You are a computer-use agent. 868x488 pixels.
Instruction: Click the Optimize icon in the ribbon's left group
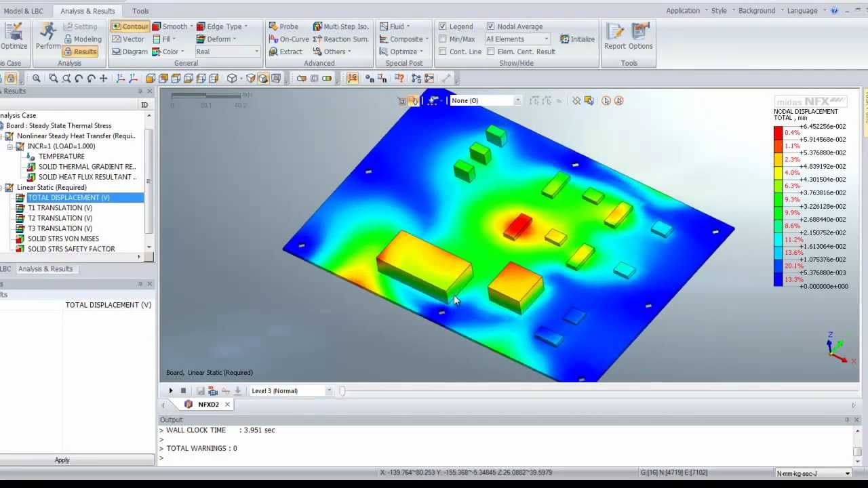point(13,36)
